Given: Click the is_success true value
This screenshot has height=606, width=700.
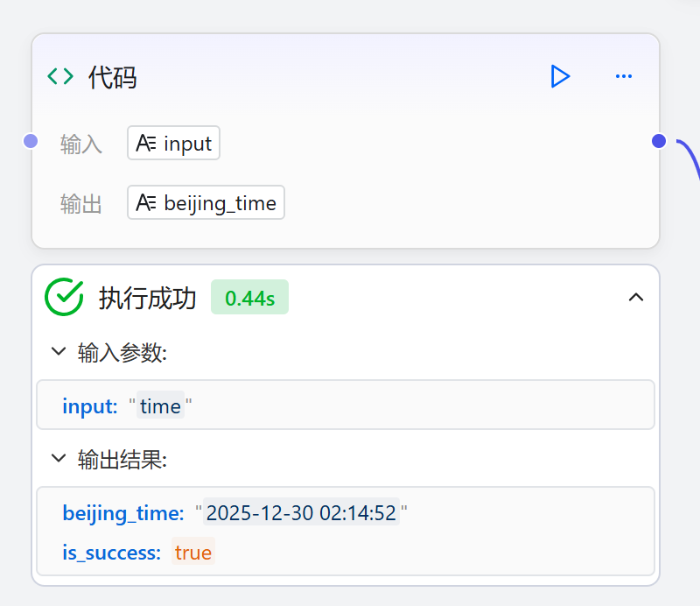Looking at the screenshot, I should 193,553.
